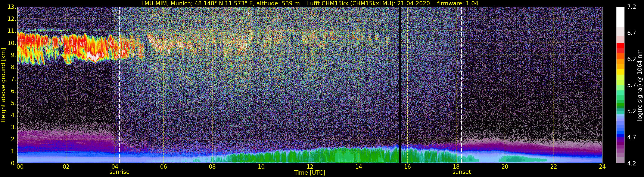Click the 08 tick label on the time axis
This screenshot has height=177, width=644.
212,167
